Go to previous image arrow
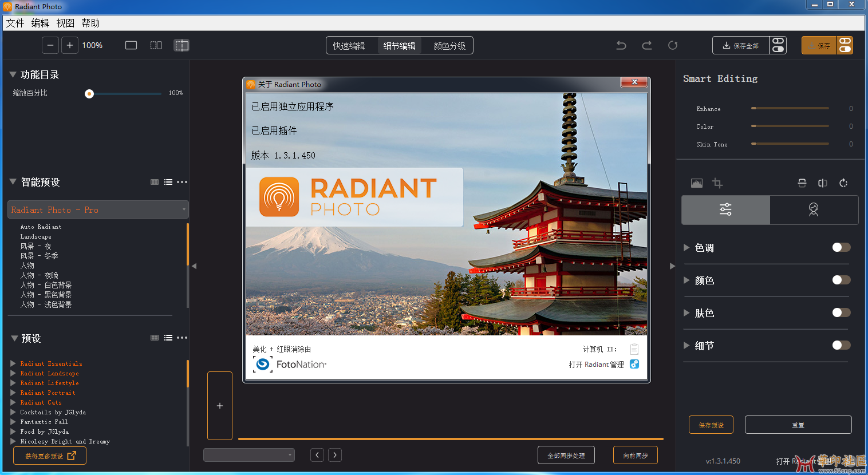The height and width of the screenshot is (475, 868). [317, 455]
